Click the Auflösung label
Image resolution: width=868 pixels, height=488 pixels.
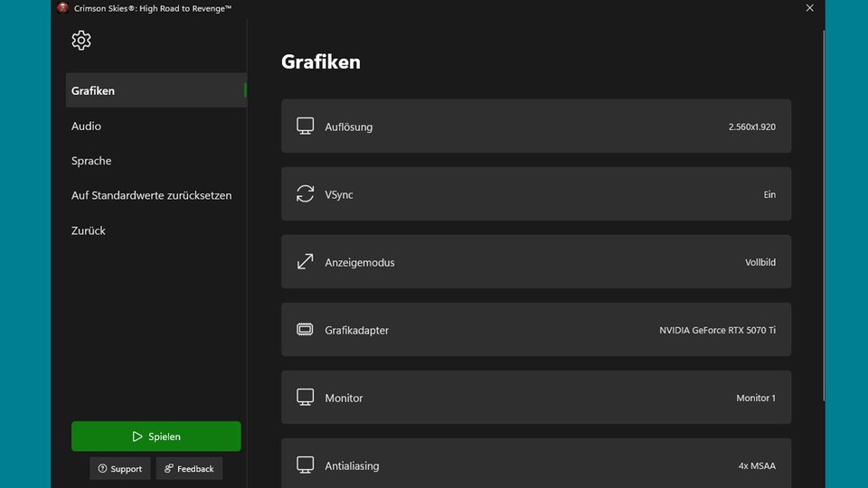[x=349, y=127]
